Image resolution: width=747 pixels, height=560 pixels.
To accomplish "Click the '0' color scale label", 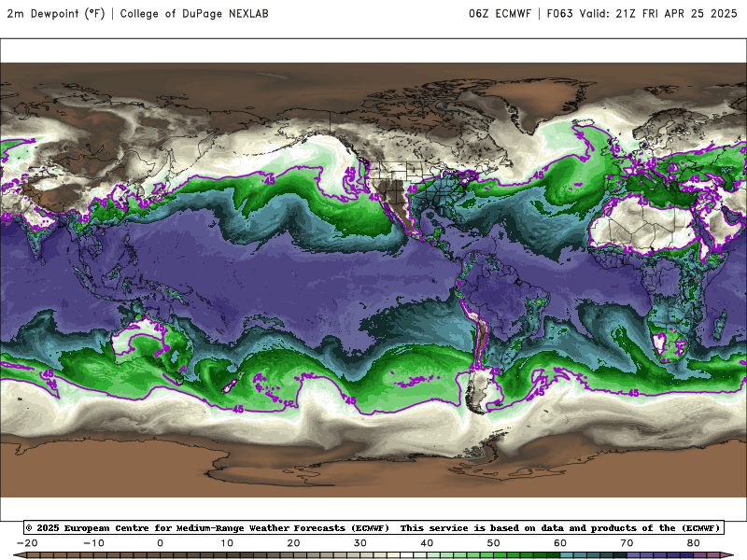I will point(160,543).
